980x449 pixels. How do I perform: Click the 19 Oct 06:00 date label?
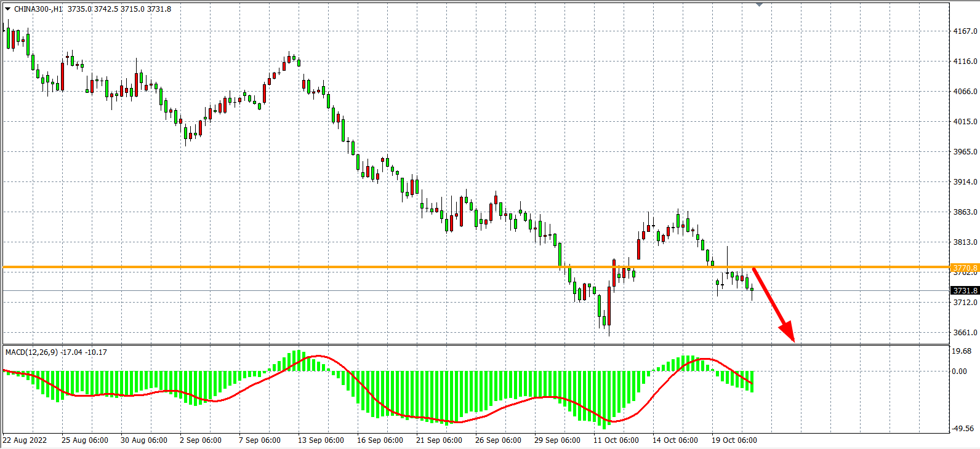click(x=734, y=440)
